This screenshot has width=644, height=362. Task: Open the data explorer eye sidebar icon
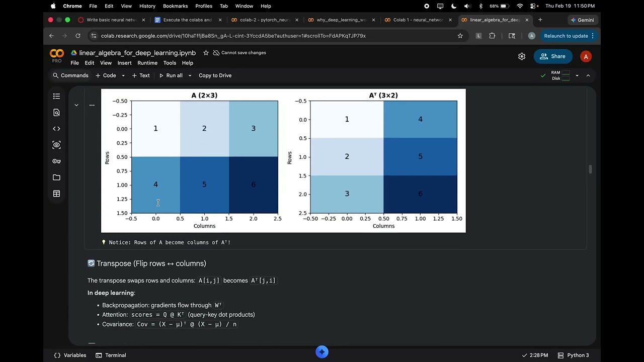tap(56, 145)
